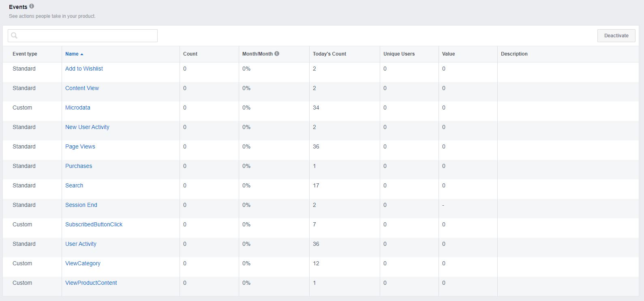Click the Month/Month info icon
The height and width of the screenshot is (301, 644).
click(277, 54)
